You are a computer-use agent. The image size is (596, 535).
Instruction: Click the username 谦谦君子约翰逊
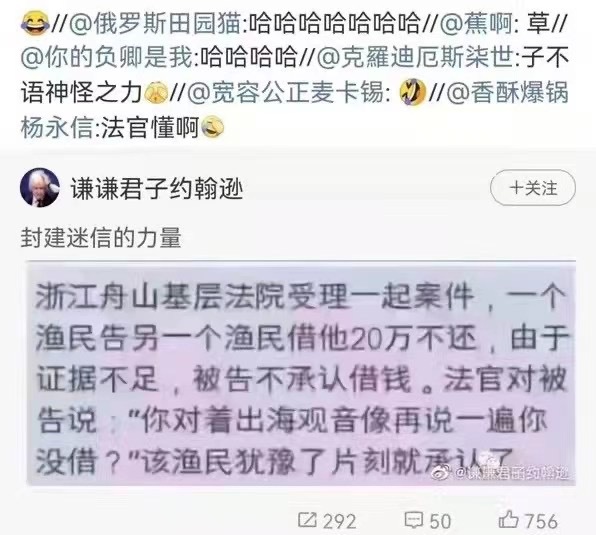pos(157,189)
